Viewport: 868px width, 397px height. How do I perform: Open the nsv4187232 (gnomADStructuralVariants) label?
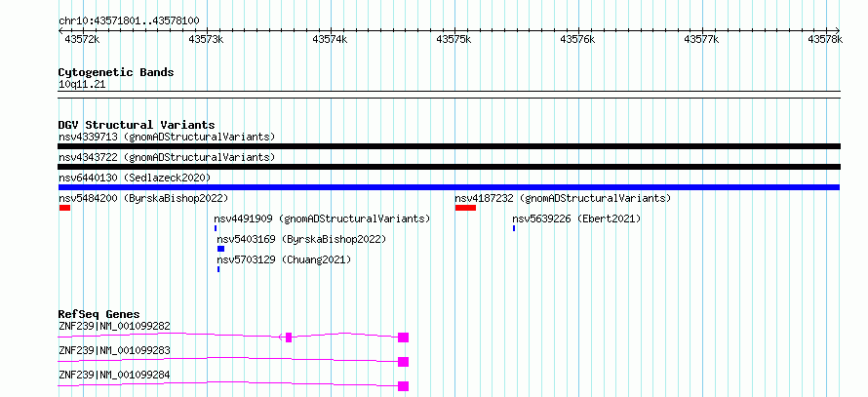(563, 198)
